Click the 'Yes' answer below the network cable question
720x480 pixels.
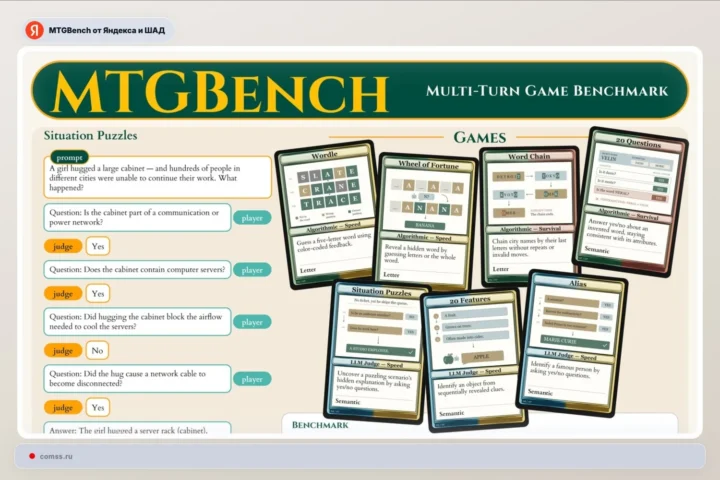(x=98, y=407)
